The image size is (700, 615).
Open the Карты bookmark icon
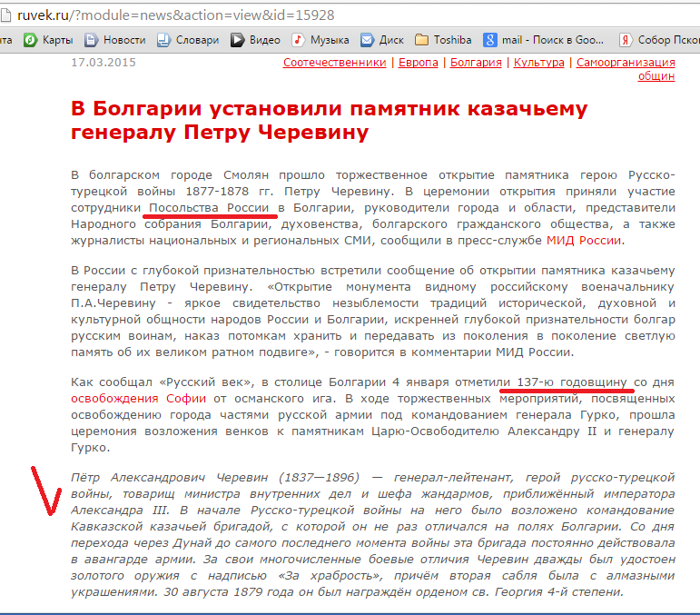pos(30,40)
